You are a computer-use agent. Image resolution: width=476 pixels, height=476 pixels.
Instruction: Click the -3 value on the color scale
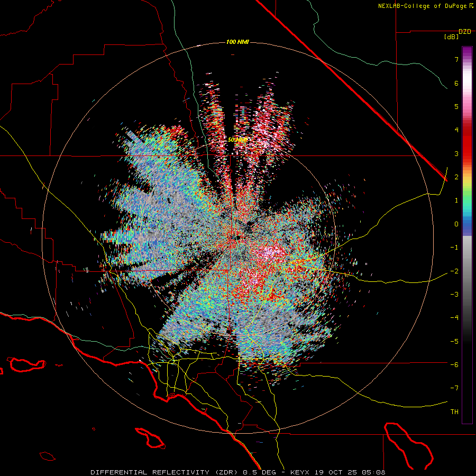[x=454, y=295]
